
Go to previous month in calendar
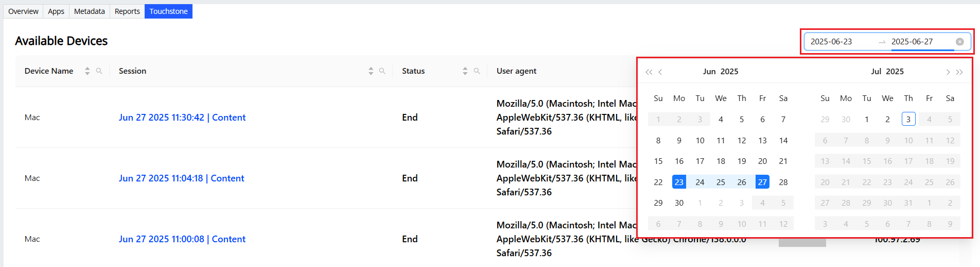click(660, 72)
